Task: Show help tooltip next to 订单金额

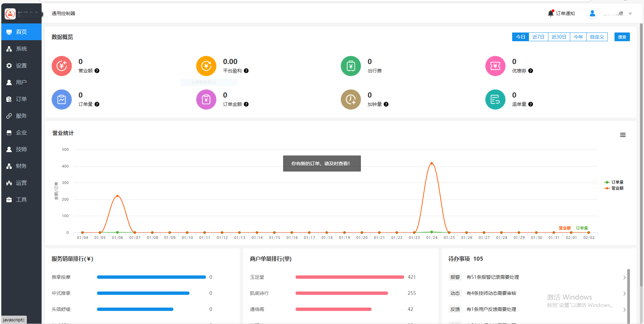Action: click(246, 104)
